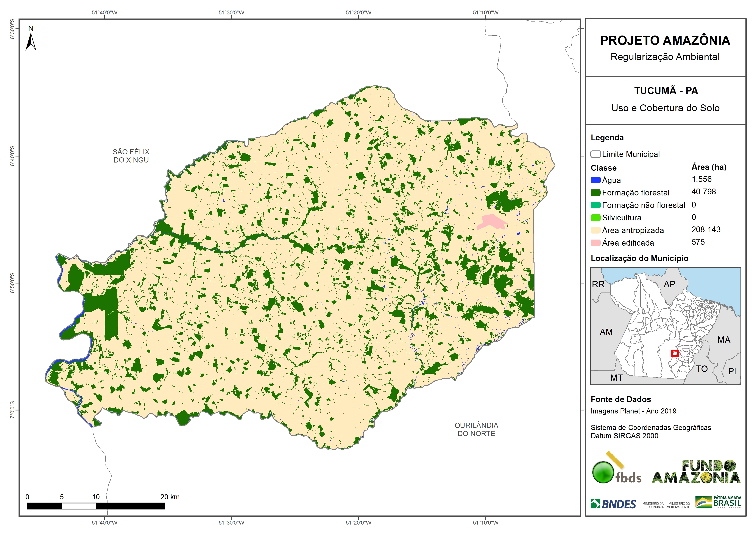Click the beige Área antropizada legend swatch
The image size is (756, 534).
(x=595, y=230)
